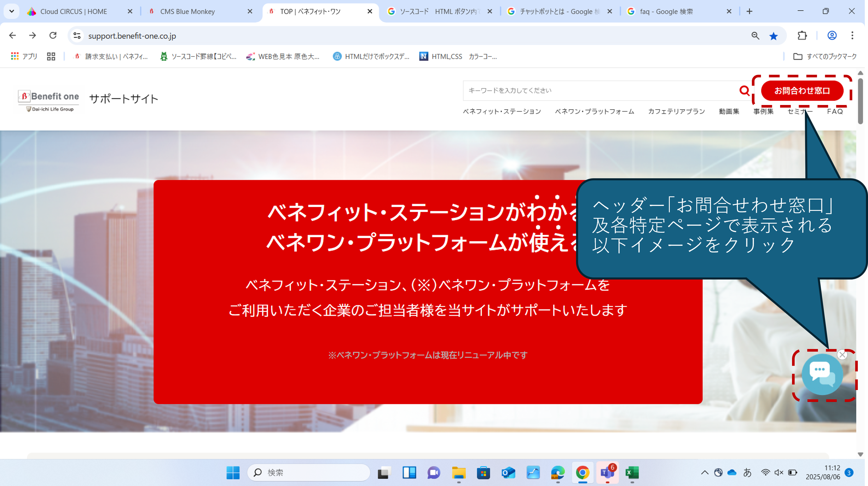Open the chatbot speech bubble icon
The width and height of the screenshot is (868, 486).
[822, 374]
